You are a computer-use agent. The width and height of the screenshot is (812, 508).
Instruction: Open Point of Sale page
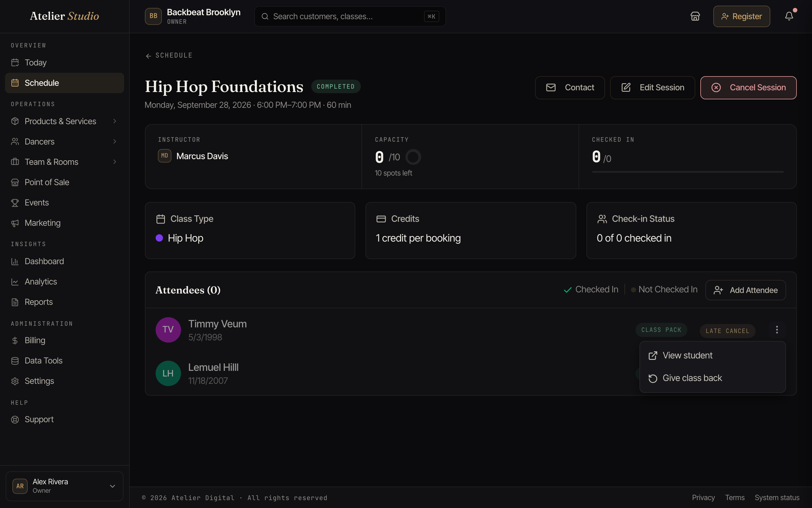pos(64,182)
